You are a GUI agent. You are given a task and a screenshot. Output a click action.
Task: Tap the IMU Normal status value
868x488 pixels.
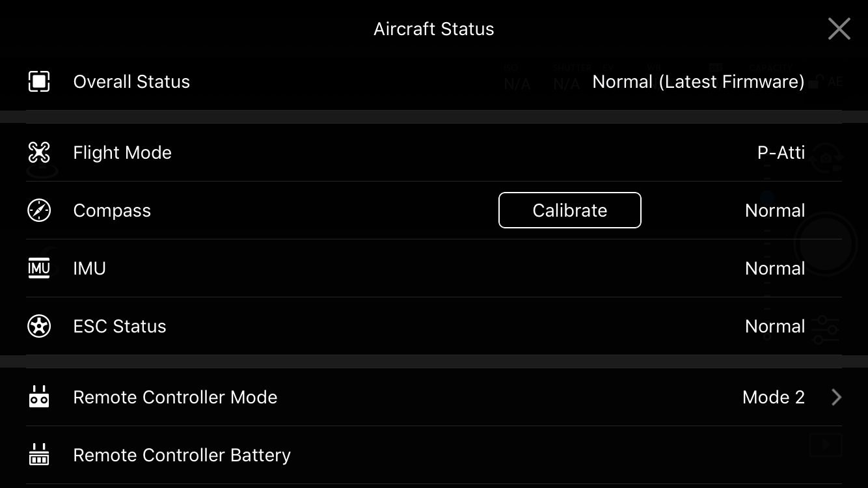pos(774,268)
